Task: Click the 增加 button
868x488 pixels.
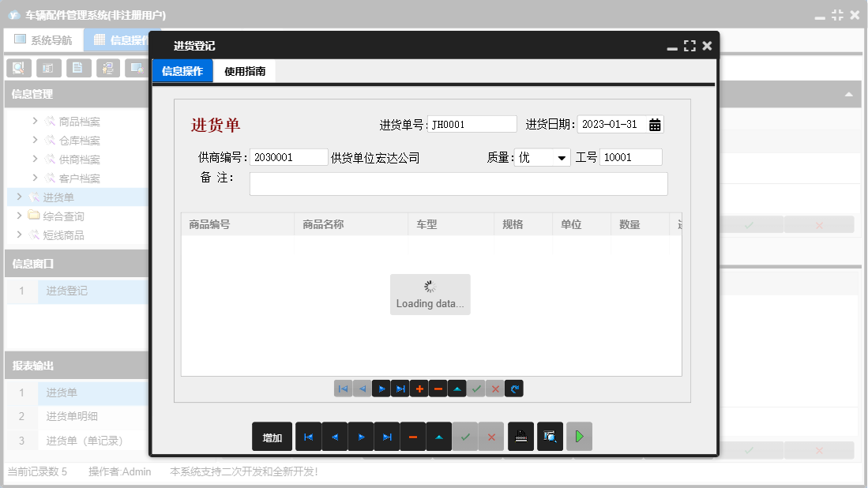Action: pyautogui.click(x=272, y=436)
